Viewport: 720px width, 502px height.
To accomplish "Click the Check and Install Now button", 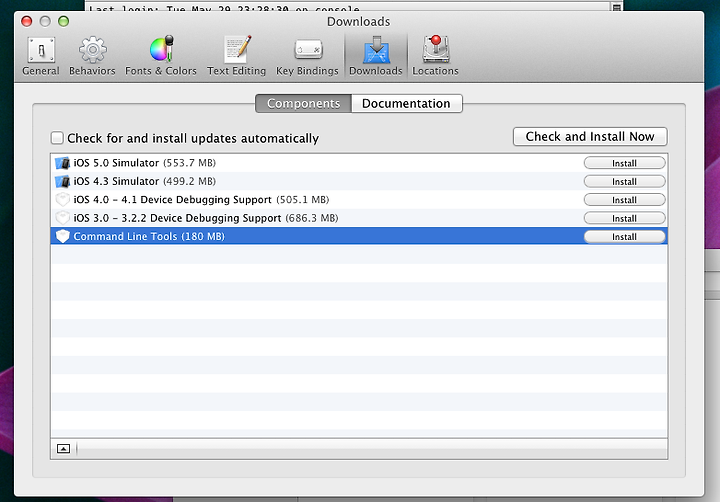I will point(590,136).
